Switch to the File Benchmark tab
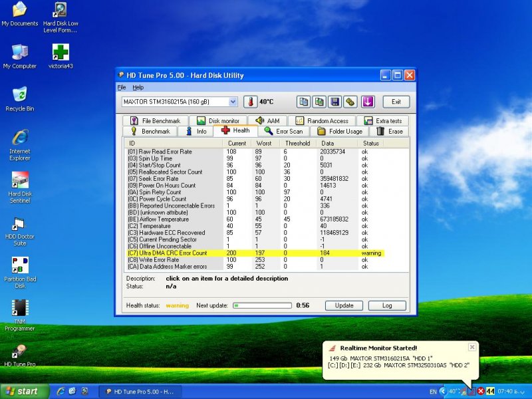This screenshot has height=399, width=532. 156,121
